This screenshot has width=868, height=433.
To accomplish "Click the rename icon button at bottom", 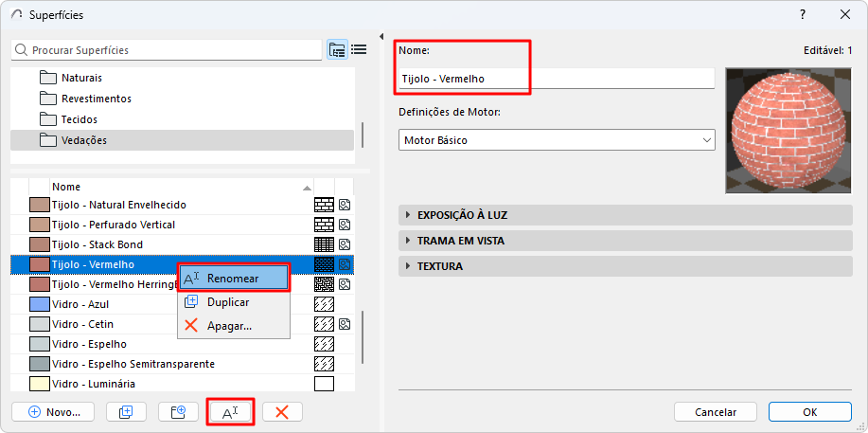I will (230, 412).
